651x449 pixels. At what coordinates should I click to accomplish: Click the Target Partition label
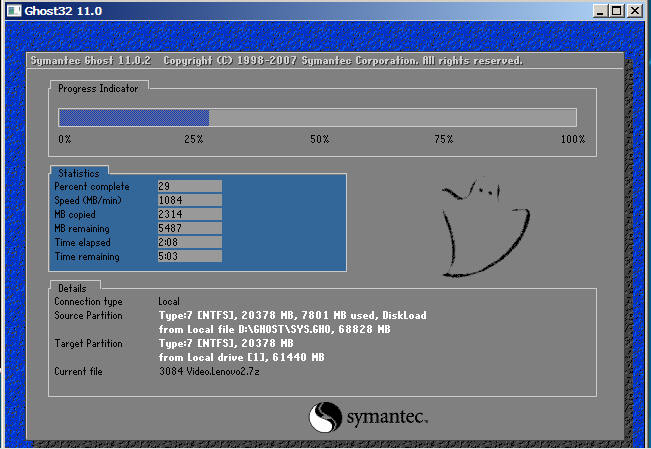[88, 343]
